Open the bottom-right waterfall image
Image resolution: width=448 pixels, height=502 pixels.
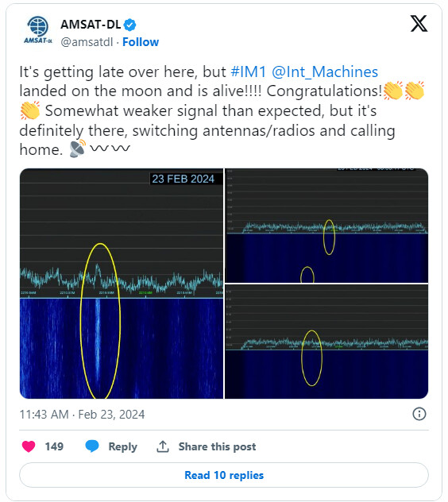point(326,342)
